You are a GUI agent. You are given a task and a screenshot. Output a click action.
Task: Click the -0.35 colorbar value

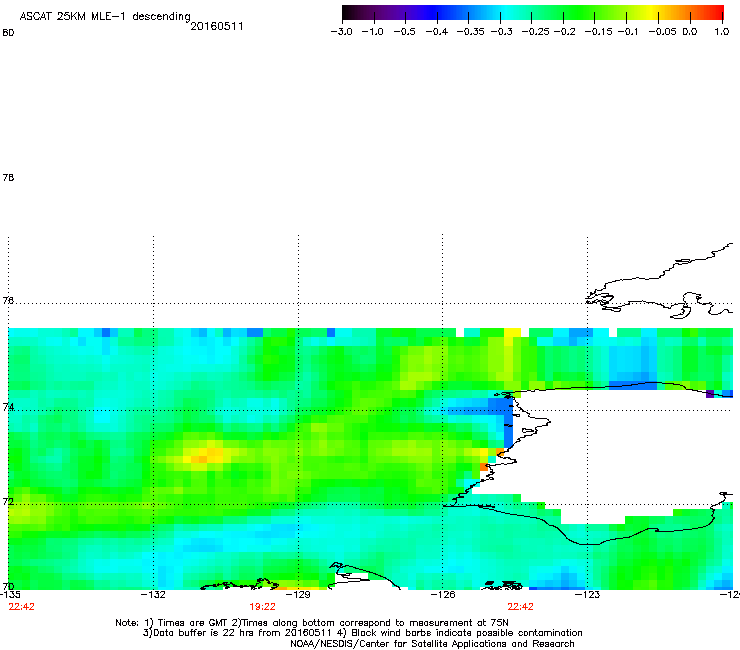pos(471,32)
